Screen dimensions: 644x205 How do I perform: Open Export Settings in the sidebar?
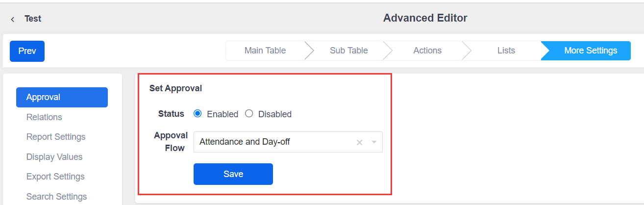55,177
